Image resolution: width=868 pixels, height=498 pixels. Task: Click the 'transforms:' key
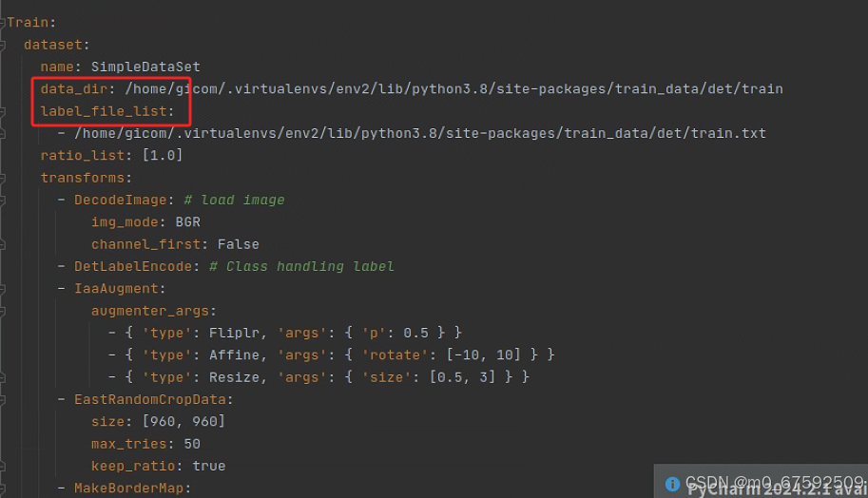coord(87,178)
